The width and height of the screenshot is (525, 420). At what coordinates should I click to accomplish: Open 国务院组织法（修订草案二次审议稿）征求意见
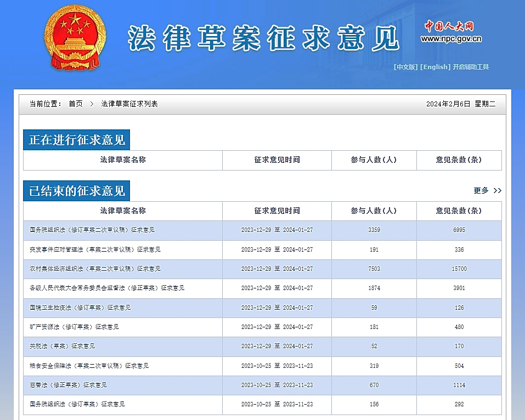pos(92,230)
